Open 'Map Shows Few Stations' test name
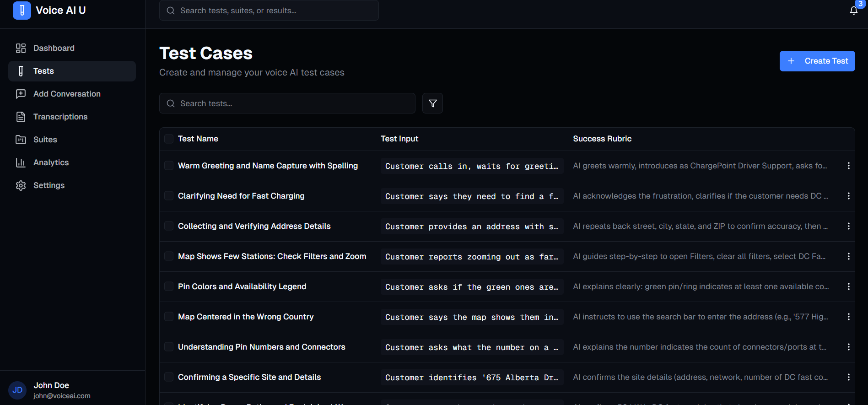 272,256
